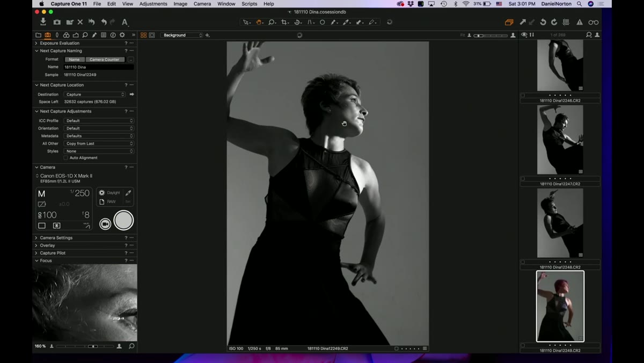Collapse the Next Capture Location panel
This screenshot has height=363, width=644.
pos(36,85)
